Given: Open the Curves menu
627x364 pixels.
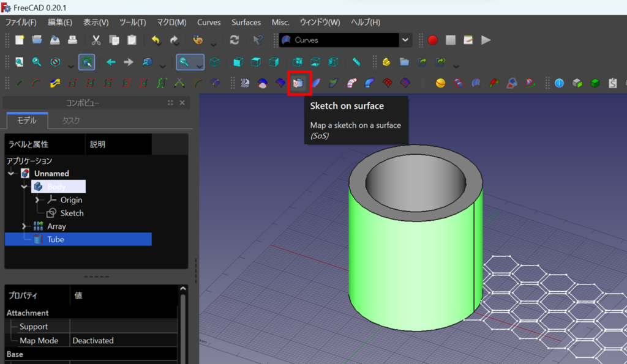Looking at the screenshot, I should pyautogui.click(x=209, y=23).
